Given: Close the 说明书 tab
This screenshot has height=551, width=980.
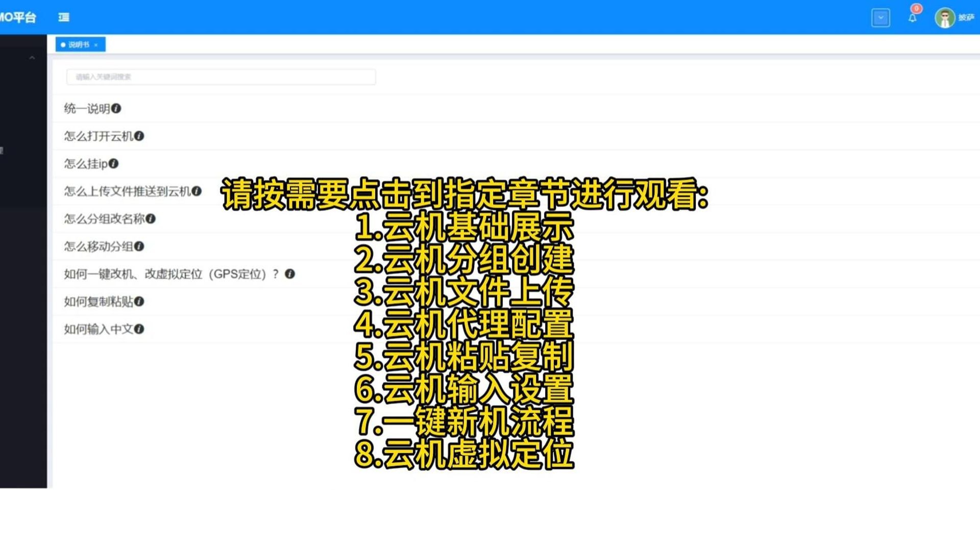Looking at the screenshot, I should (x=96, y=45).
